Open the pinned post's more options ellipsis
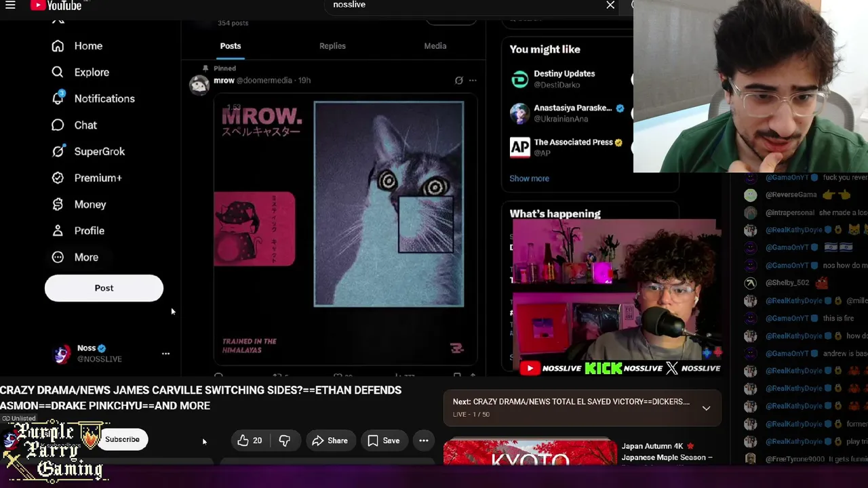This screenshot has height=488, width=868. click(x=473, y=81)
